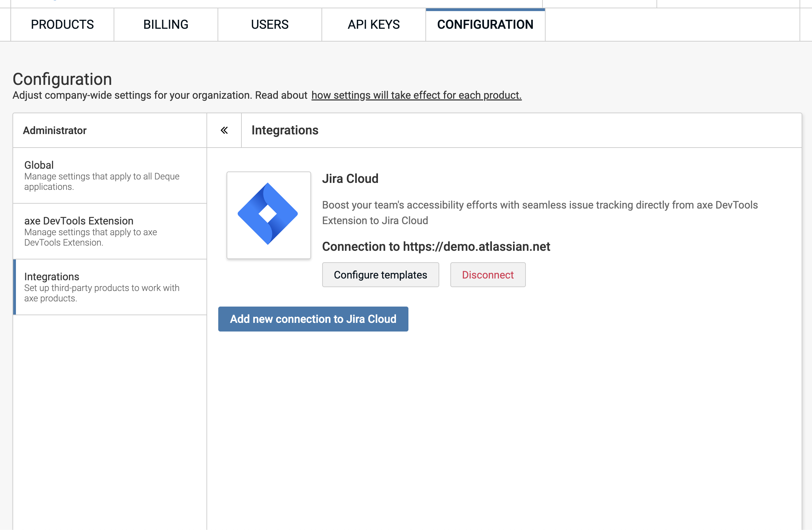The height and width of the screenshot is (530, 812).
Task: Select the CONFIGURATION tab
Action: click(x=485, y=24)
